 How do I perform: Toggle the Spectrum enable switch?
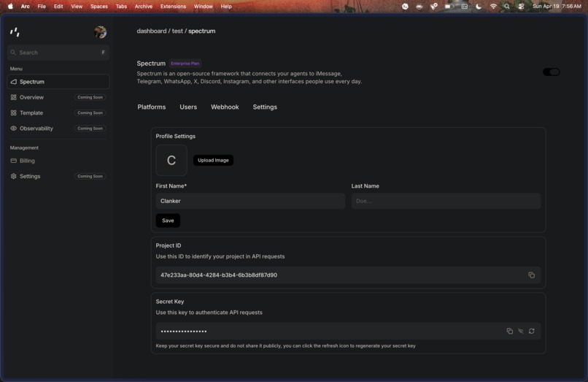[552, 72]
